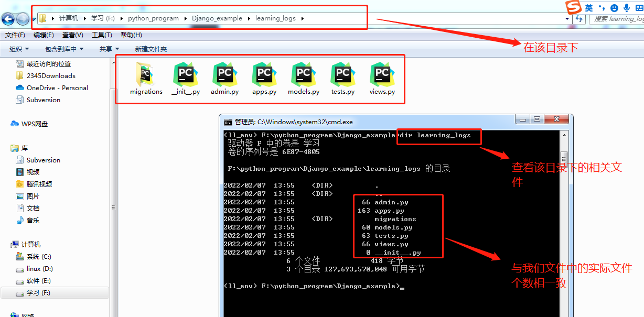The height and width of the screenshot is (317, 644).
Task: Select the admin.py file icon
Action: [x=225, y=74]
